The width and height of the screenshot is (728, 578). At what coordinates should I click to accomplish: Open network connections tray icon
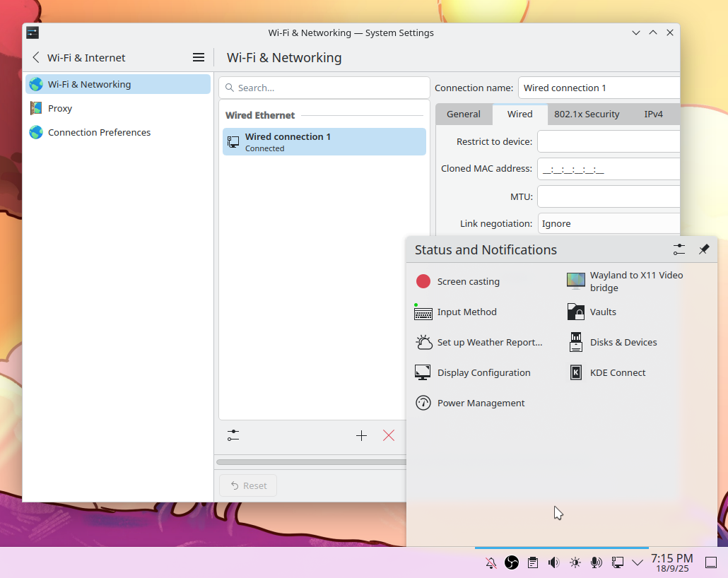click(618, 562)
